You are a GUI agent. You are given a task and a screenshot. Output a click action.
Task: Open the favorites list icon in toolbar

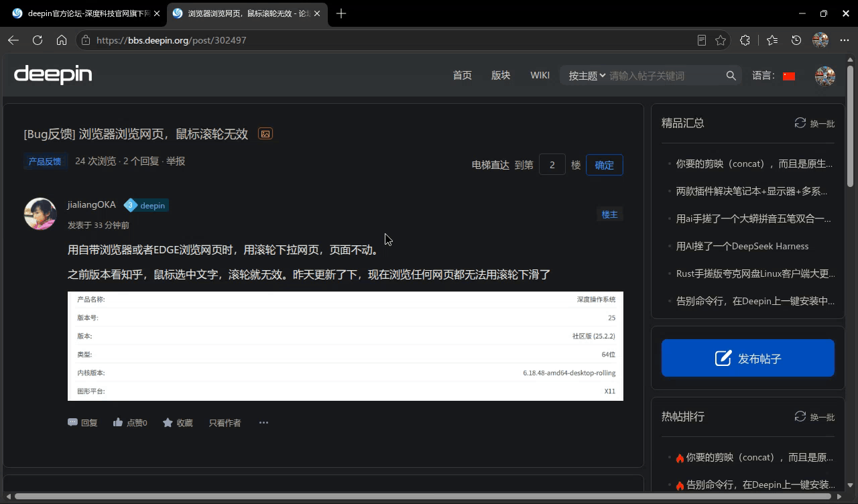click(x=772, y=40)
